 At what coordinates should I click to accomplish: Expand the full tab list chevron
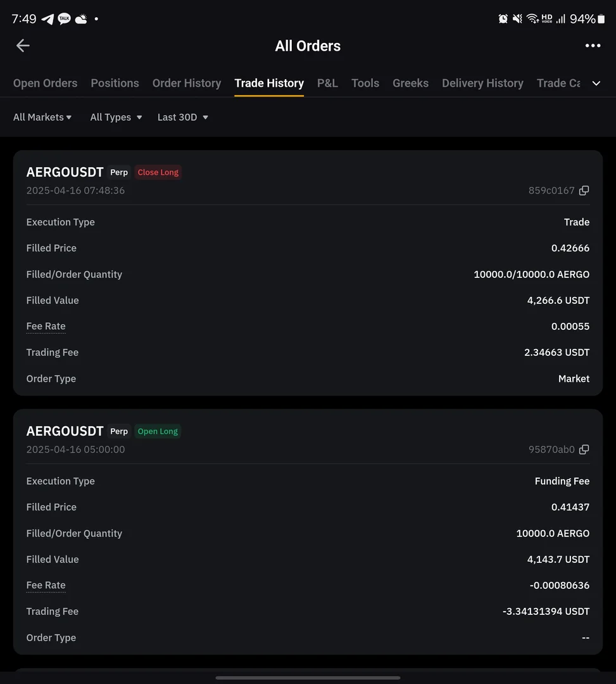pyautogui.click(x=596, y=84)
